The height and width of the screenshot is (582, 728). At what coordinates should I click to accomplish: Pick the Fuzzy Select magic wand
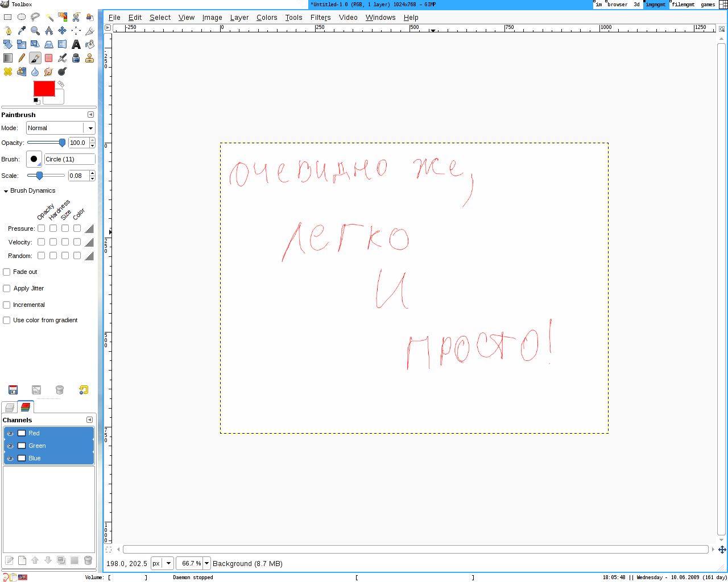pos(49,17)
